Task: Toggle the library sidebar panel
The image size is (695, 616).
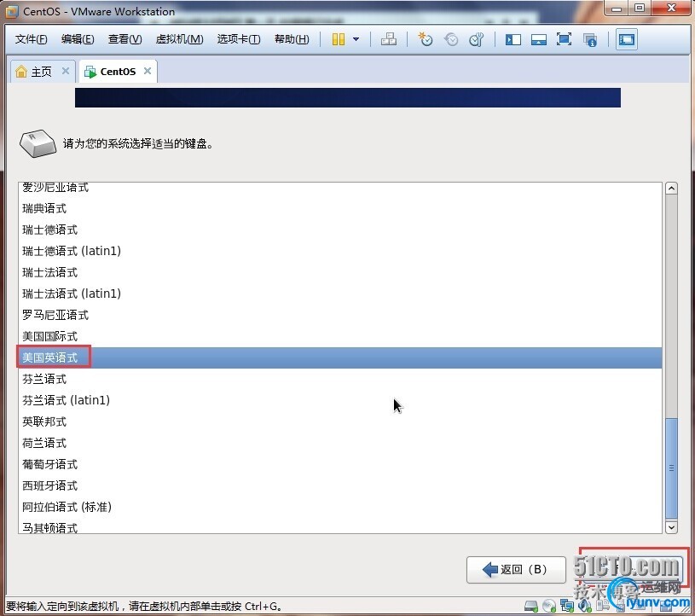Action: coord(513,39)
